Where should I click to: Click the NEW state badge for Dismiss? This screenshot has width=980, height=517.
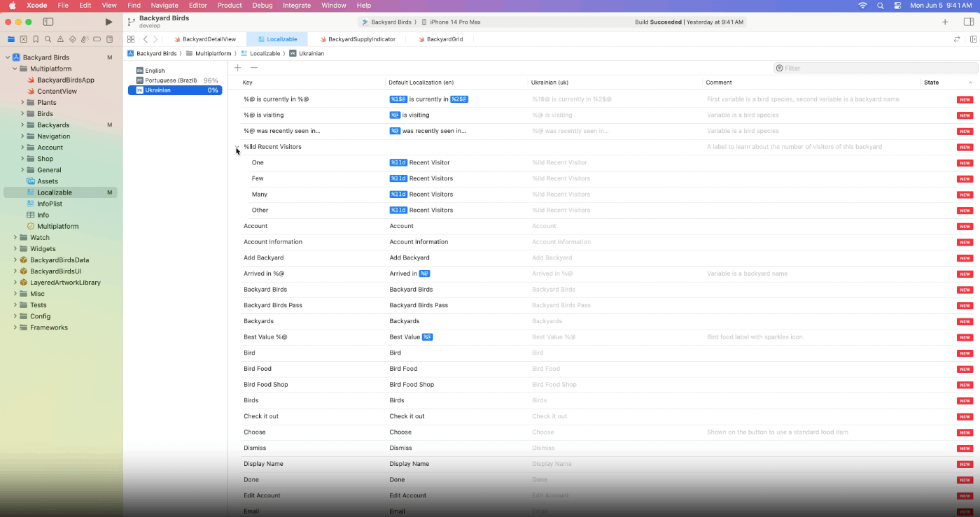(965, 448)
